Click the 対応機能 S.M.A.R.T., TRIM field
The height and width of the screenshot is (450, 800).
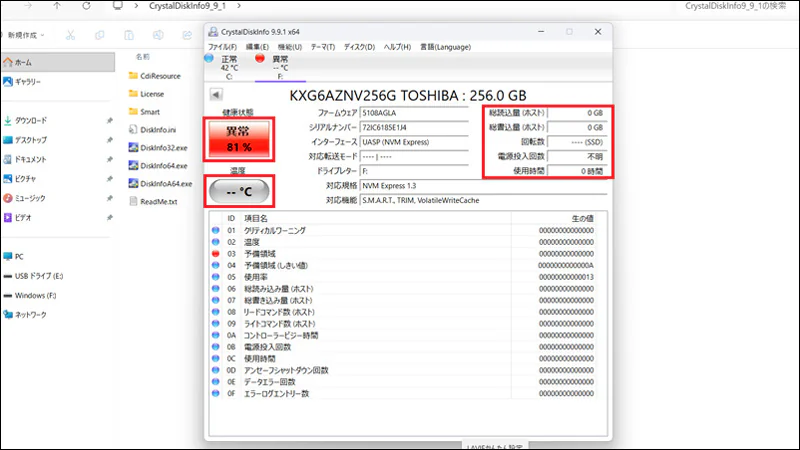coord(483,201)
